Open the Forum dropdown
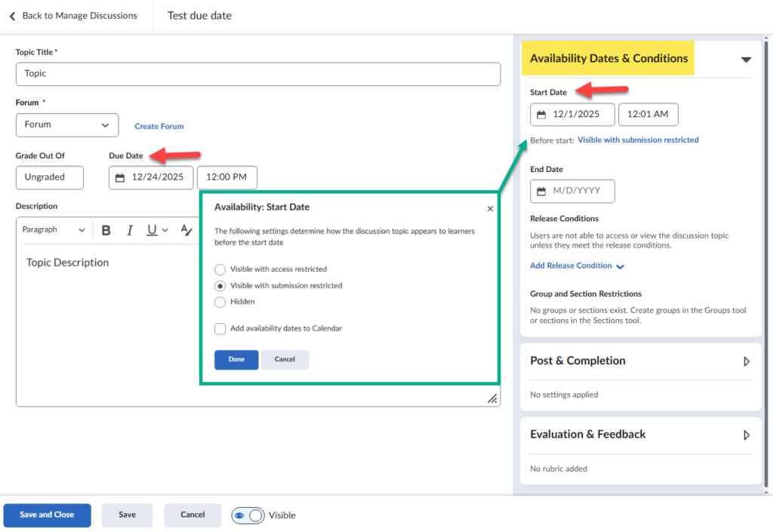 coord(67,125)
